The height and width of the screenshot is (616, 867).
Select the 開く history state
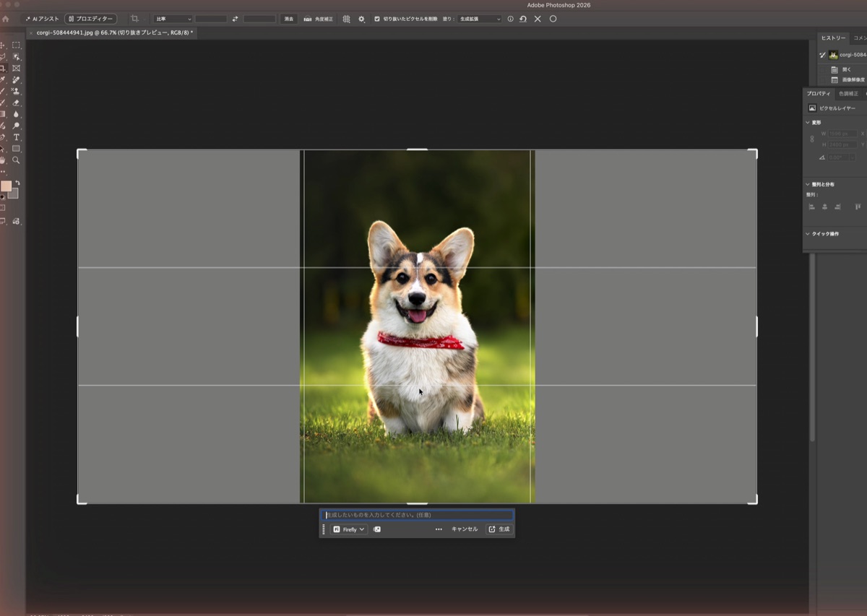click(848, 69)
